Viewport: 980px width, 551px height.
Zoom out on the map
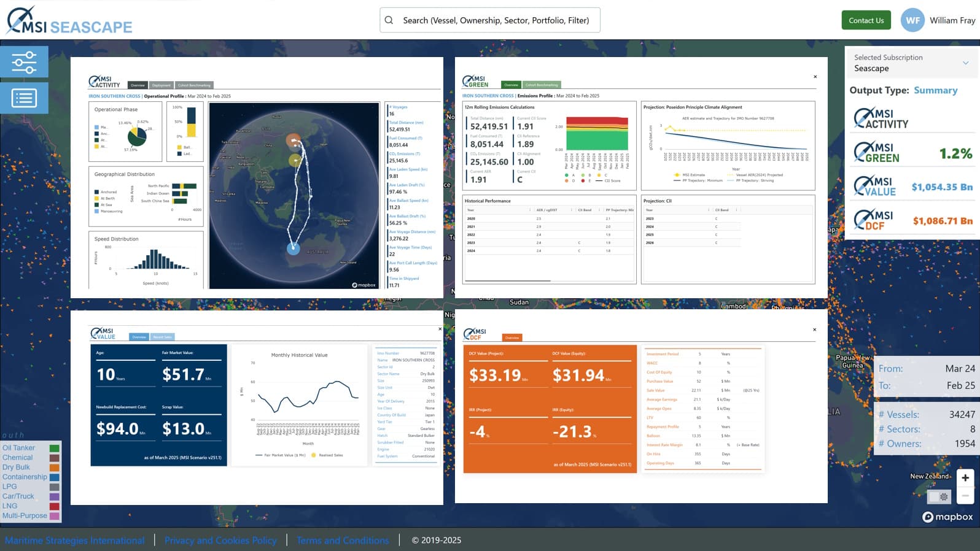965,495
